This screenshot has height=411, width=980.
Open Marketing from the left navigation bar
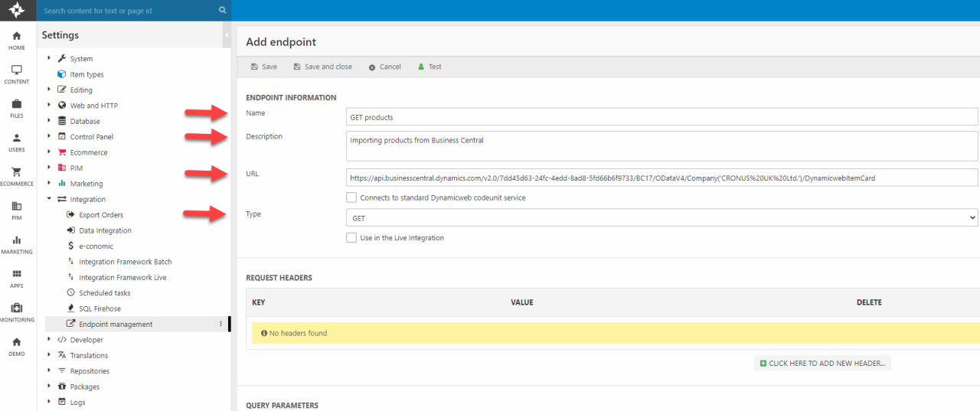tap(17, 244)
